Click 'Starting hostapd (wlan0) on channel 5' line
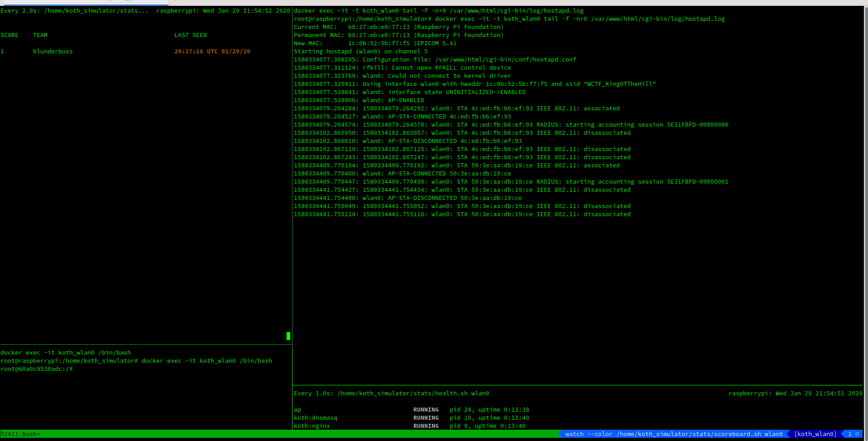Viewport: 868px width, 441px height. pyautogui.click(x=361, y=52)
